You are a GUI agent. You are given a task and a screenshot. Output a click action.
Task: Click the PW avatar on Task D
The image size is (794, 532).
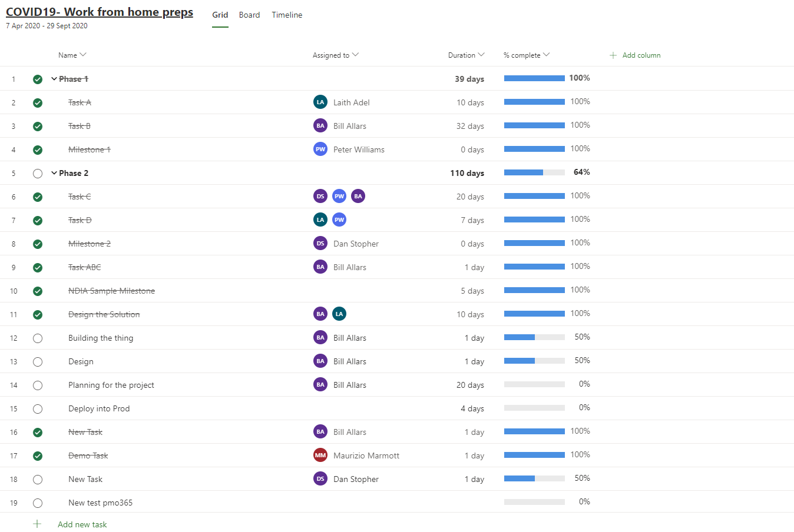[339, 220]
